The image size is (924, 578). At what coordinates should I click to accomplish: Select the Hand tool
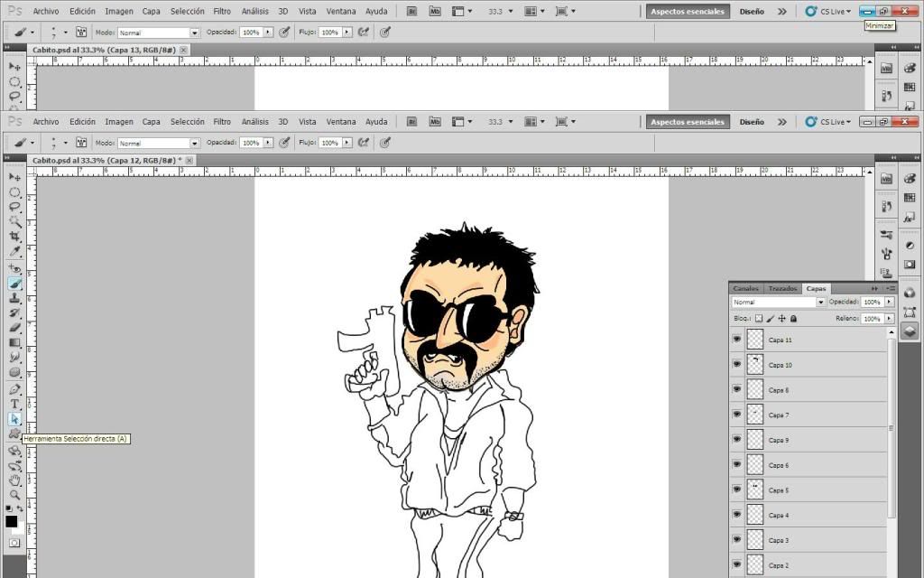(x=14, y=480)
